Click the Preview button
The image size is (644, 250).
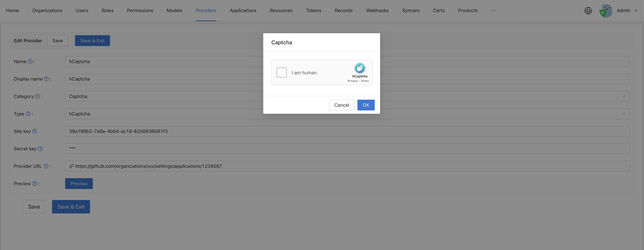click(79, 183)
